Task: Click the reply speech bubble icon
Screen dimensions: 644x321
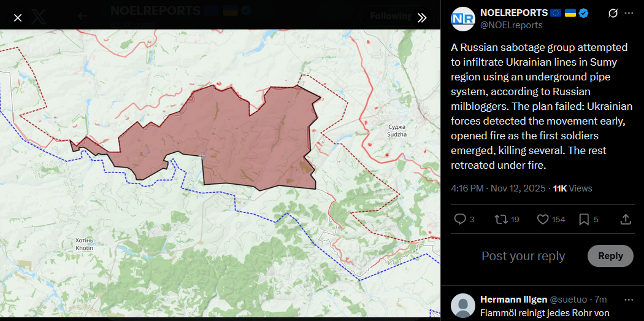Action: coord(459,219)
